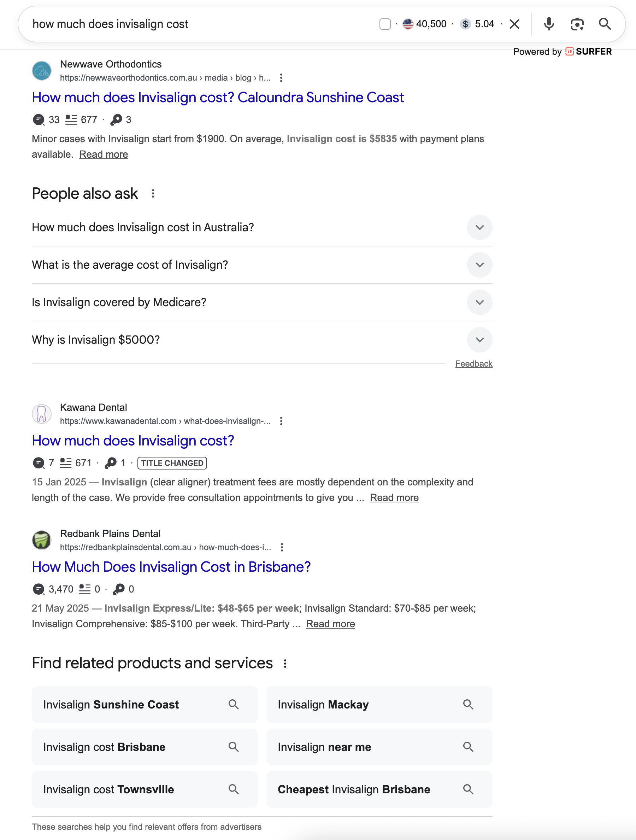Open How Much Does Invisalign Cost in Brisbane
This screenshot has width=636, height=840.
pyautogui.click(x=171, y=567)
